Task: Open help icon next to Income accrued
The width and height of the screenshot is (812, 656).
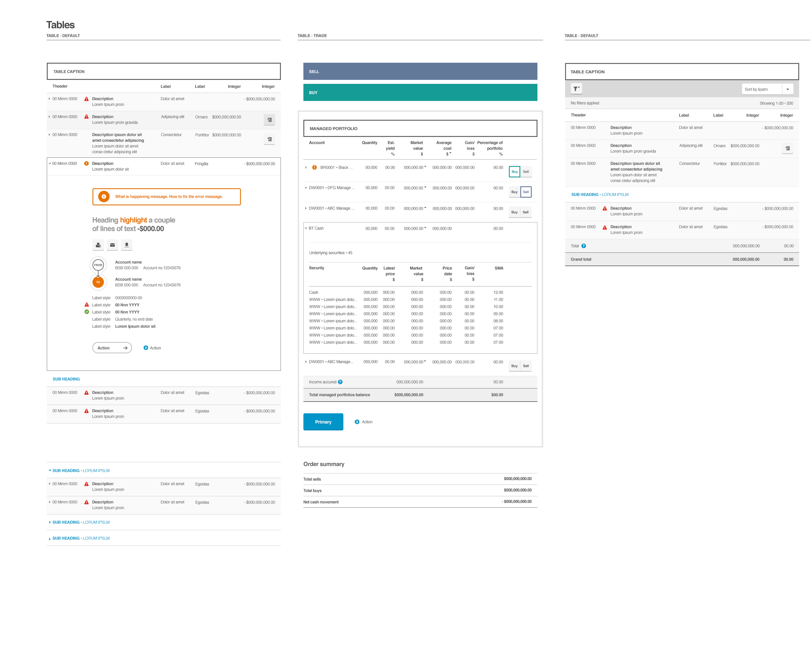Action: 340,382
